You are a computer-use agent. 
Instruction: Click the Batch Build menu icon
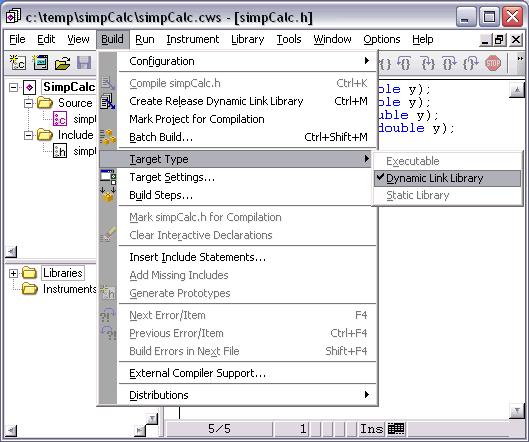click(x=108, y=137)
